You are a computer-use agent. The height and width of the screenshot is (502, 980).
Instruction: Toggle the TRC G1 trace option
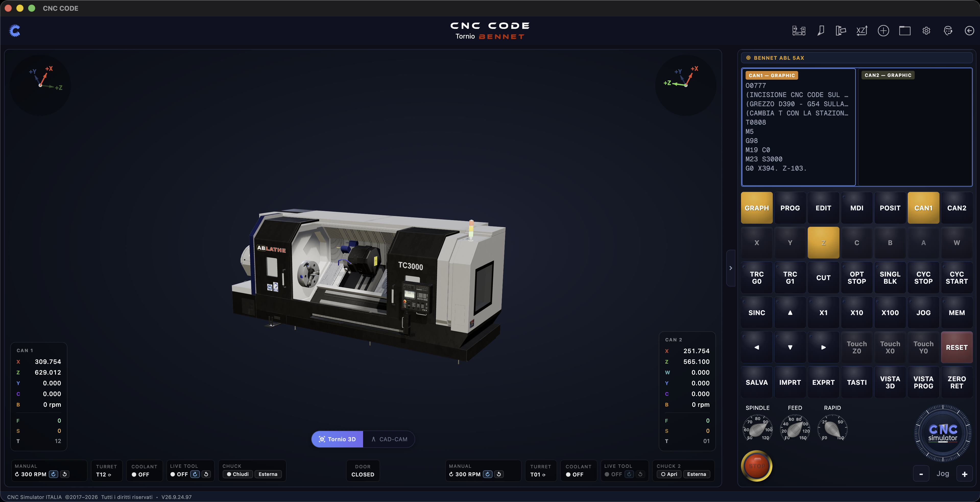click(x=790, y=278)
